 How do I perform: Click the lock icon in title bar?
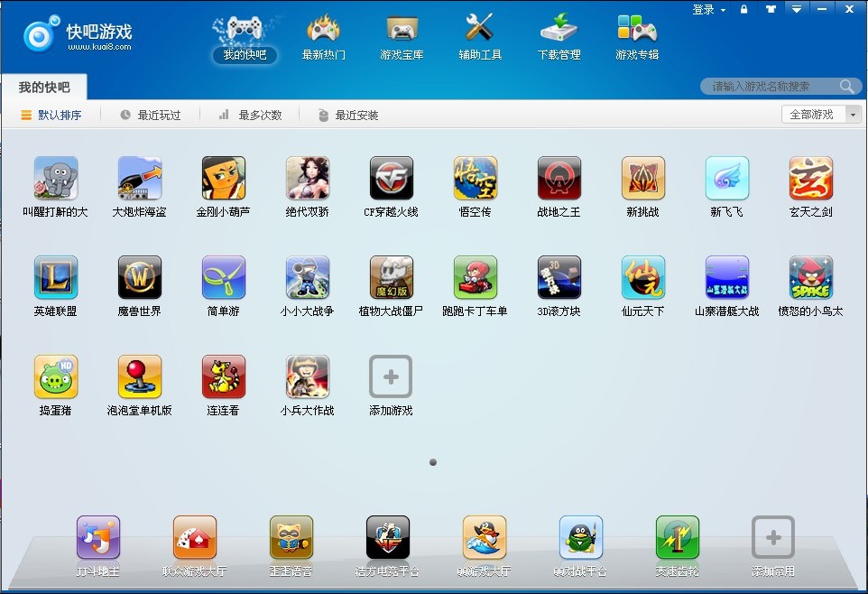[x=744, y=9]
